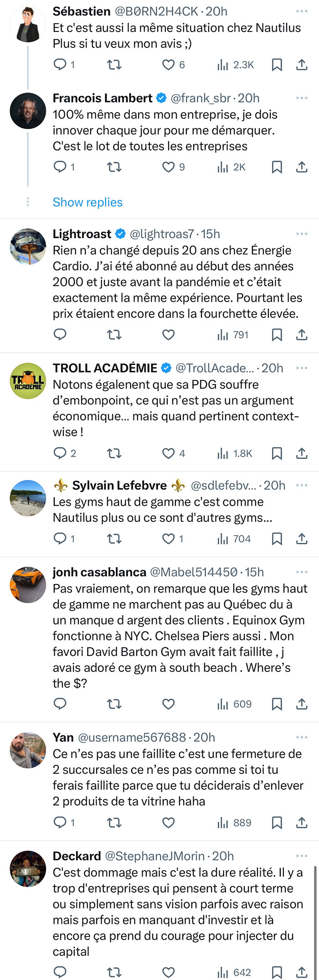
Task: Bookmark Lightroast's tweet about Énergie Cardio
Action: pos(277,335)
